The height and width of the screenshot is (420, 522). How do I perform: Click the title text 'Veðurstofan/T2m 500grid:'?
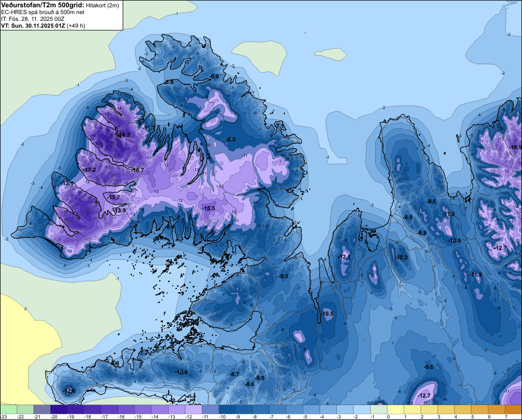[x=43, y=5]
